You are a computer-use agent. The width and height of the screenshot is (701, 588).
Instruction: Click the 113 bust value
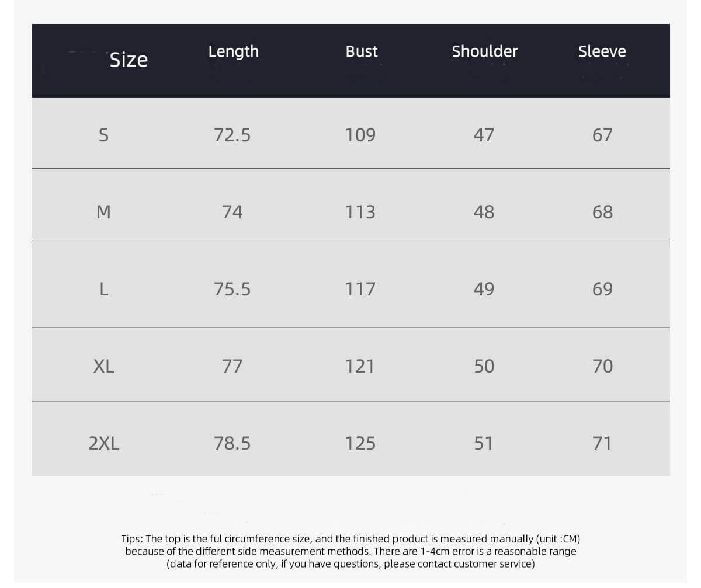pyautogui.click(x=360, y=212)
